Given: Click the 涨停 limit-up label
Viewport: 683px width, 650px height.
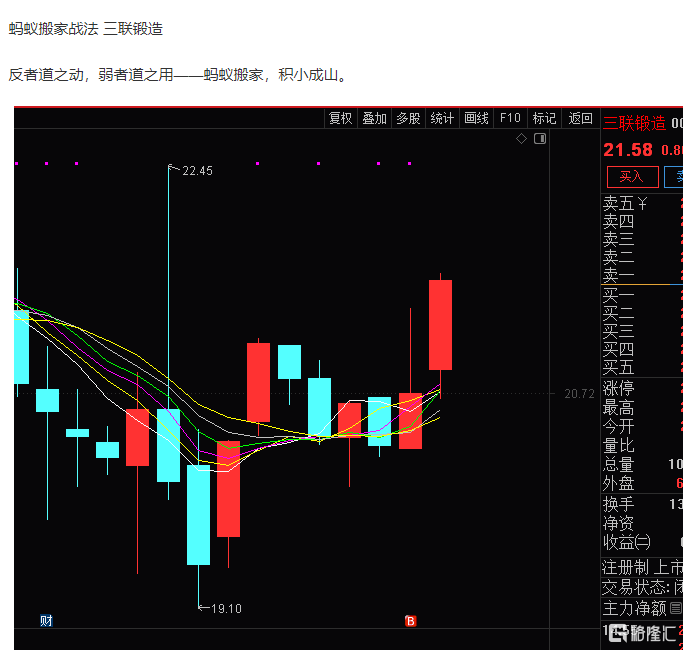Looking at the screenshot, I should click(619, 388).
